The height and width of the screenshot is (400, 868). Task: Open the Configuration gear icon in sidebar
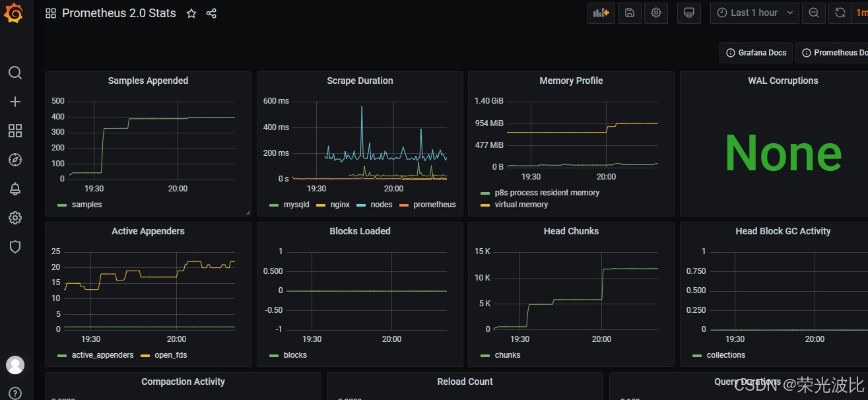[15, 218]
